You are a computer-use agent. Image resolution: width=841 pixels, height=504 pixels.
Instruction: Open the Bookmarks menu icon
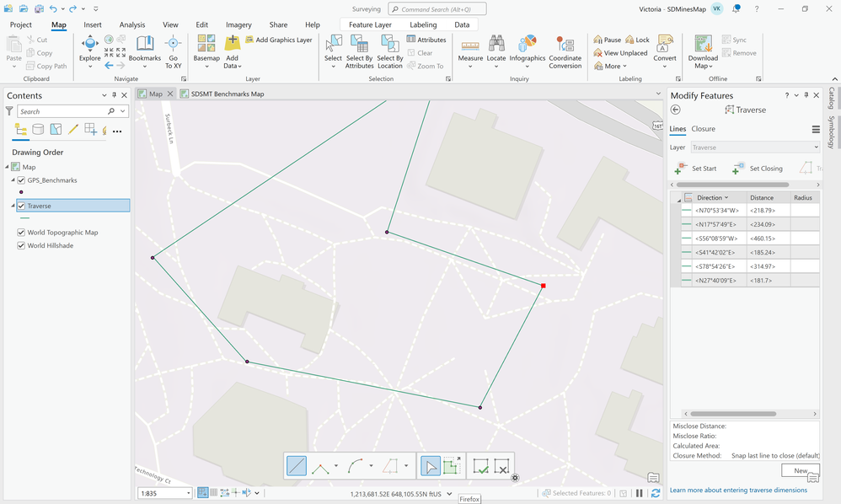click(x=145, y=44)
